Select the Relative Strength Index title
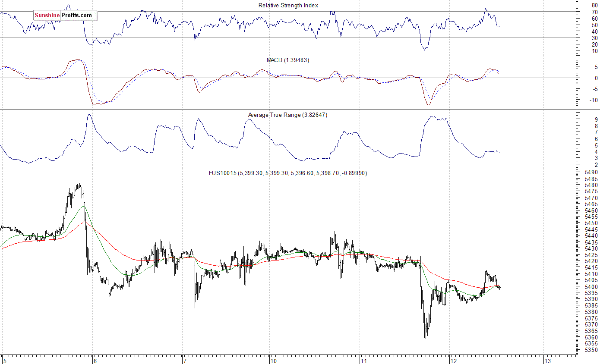The image size is (600, 364). (x=288, y=5)
